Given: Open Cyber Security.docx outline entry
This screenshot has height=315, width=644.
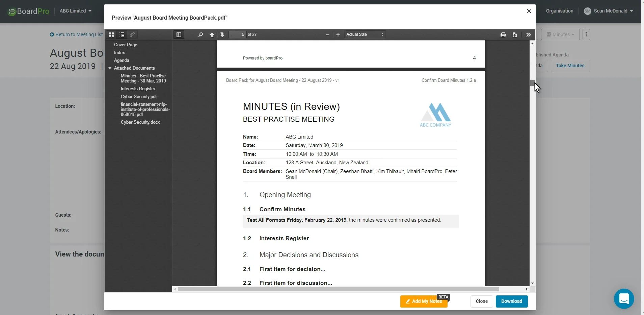Looking at the screenshot, I should pos(140,122).
